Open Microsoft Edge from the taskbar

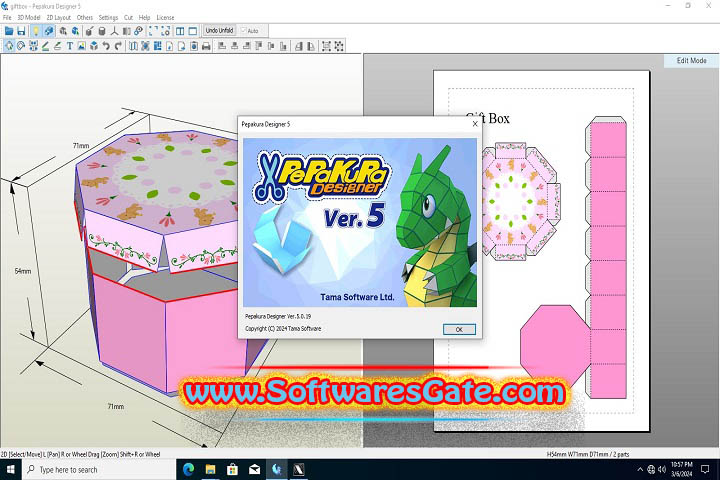188,469
